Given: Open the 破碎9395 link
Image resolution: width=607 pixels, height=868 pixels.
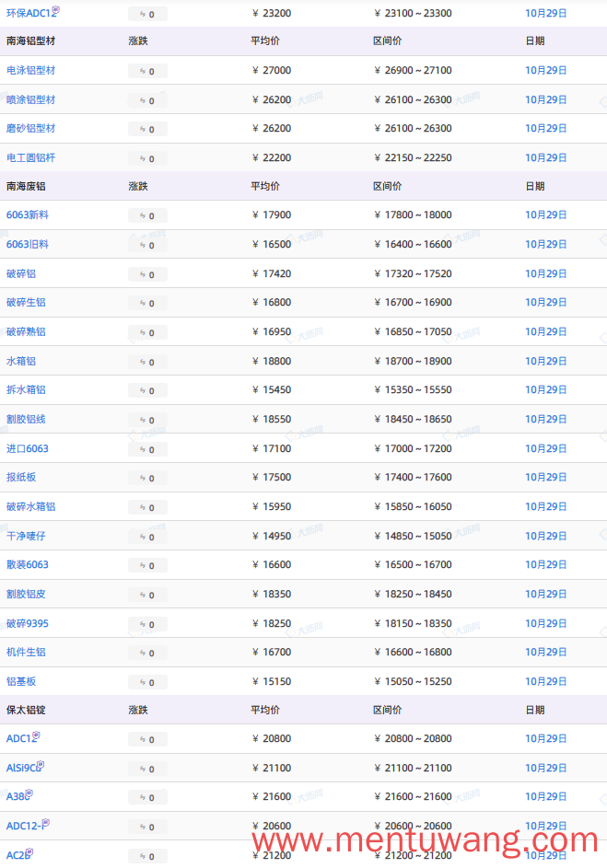Looking at the screenshot, I should point(27,623).
